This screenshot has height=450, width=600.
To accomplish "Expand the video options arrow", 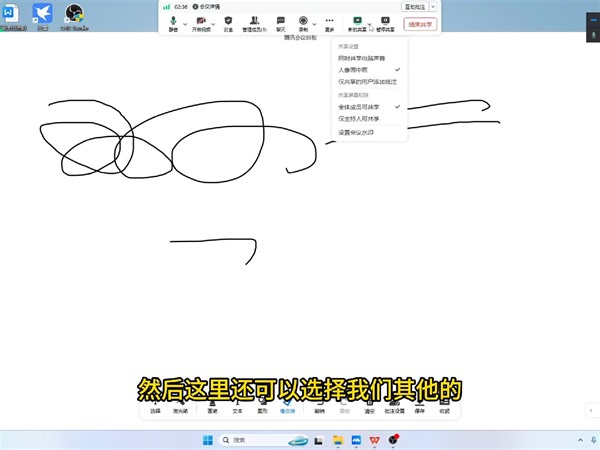I will click(214, 24).
